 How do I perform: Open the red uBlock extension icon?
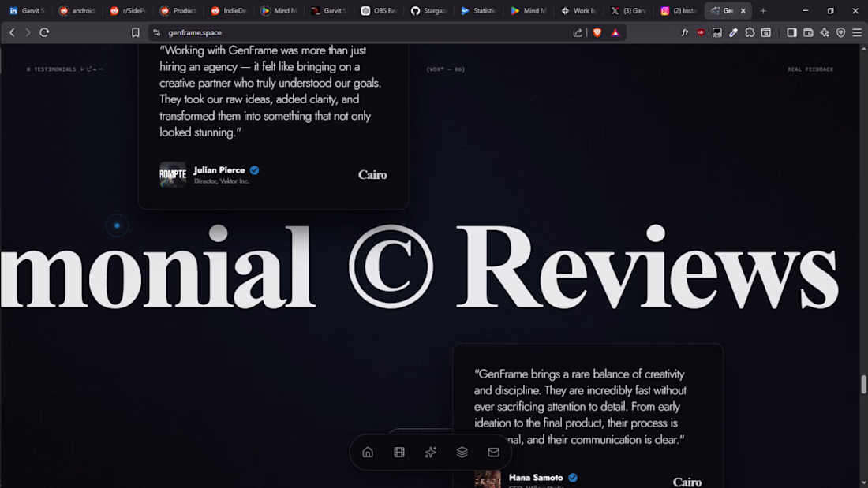pos(701,32)
